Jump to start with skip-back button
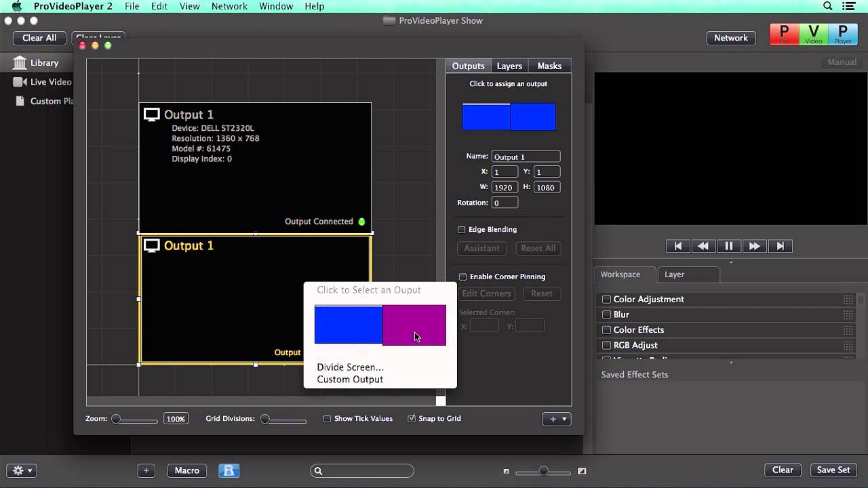 pyautogui.click(x=677, y=246)
